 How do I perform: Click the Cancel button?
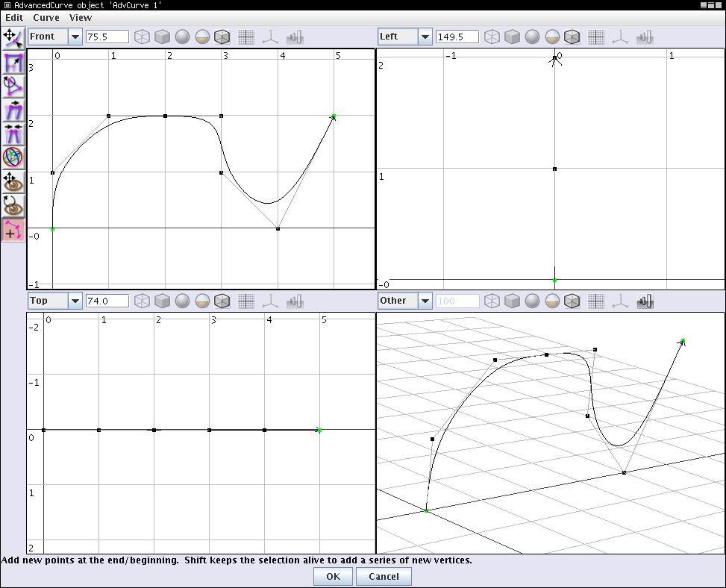click(x=384, y=576)
